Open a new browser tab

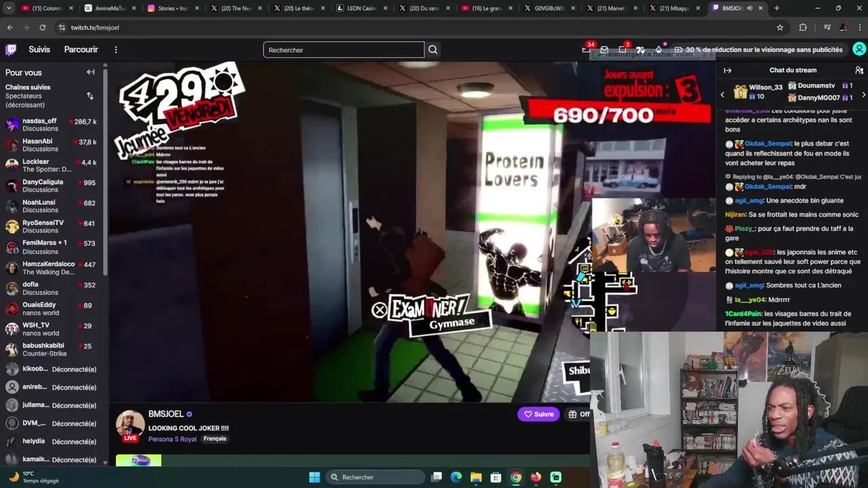tap(776, 8)
